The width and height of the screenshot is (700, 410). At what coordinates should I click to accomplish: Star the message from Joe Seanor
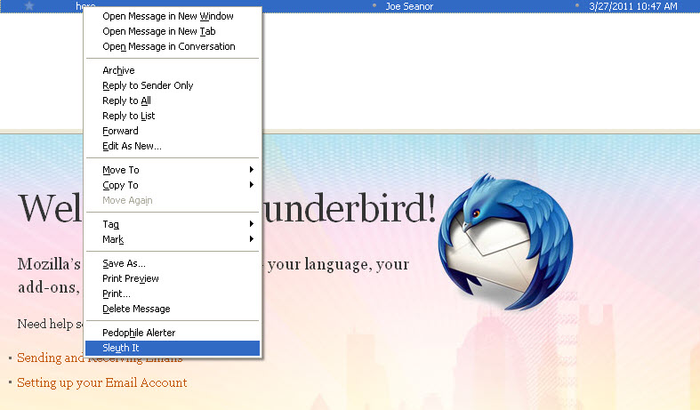29,6
